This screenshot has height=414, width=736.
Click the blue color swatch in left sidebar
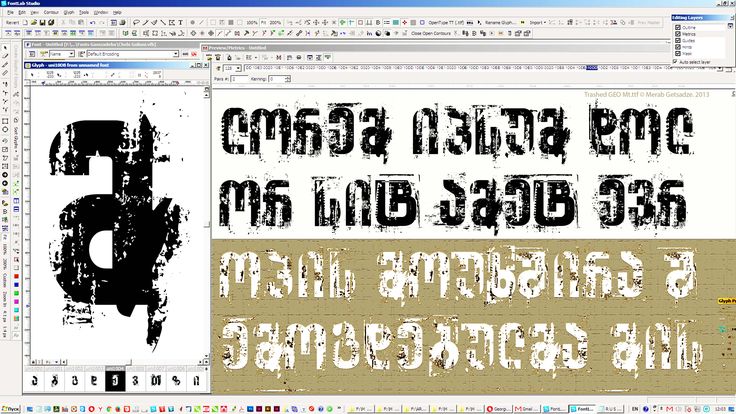[16, 285]
